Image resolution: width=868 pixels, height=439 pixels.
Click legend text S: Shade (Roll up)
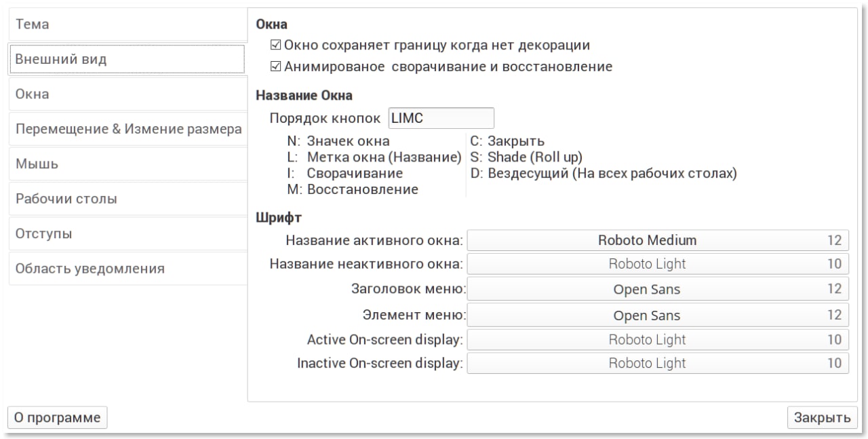[x=526, y=157]
